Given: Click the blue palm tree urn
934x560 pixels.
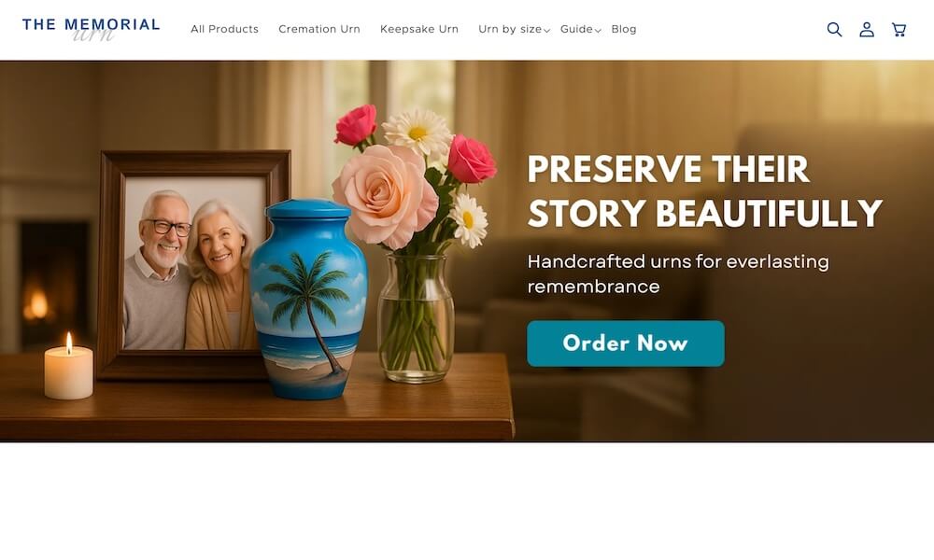Looking at the screenshot, I should point(308,300).
